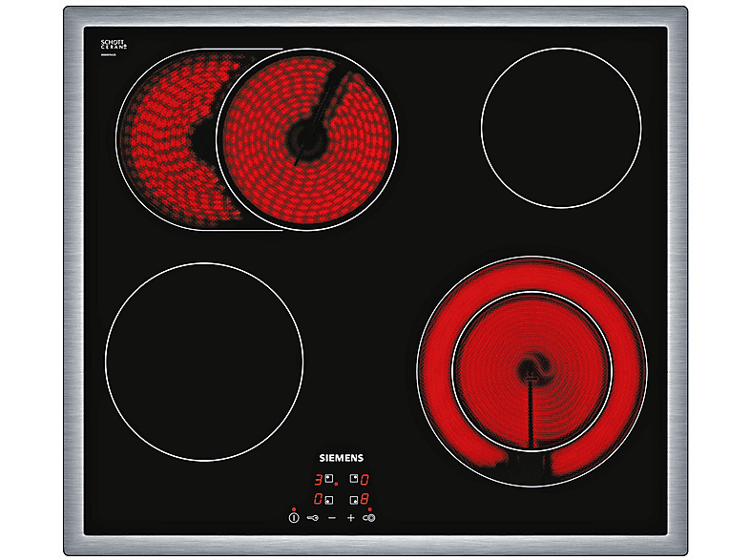Select the rear-left hotplate selector symbol
Viewport: 750px width, 560px height.
tap(329, 478)
